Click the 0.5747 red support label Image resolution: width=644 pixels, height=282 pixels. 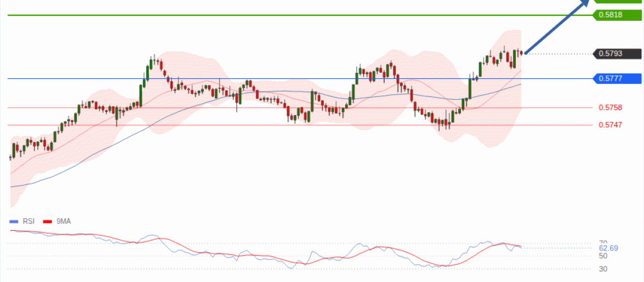click(610, 125)
